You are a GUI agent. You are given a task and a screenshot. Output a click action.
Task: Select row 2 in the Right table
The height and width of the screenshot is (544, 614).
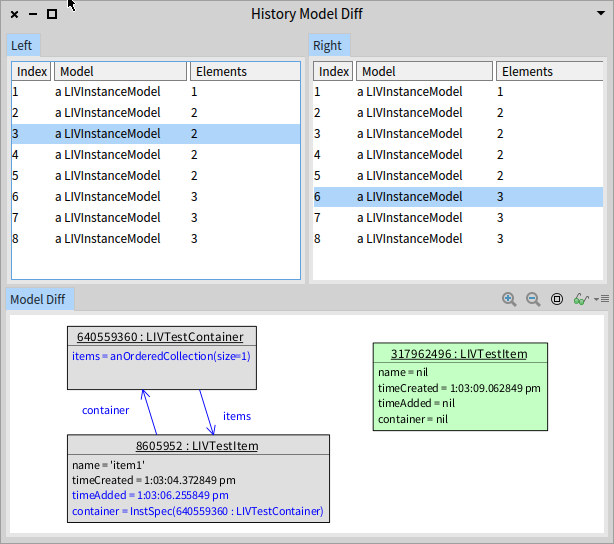point(458,113)
